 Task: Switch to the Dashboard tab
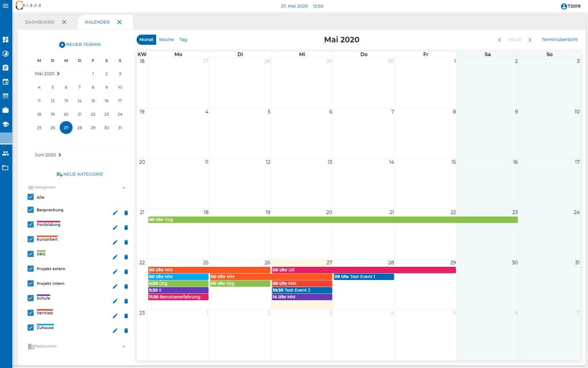40,22
